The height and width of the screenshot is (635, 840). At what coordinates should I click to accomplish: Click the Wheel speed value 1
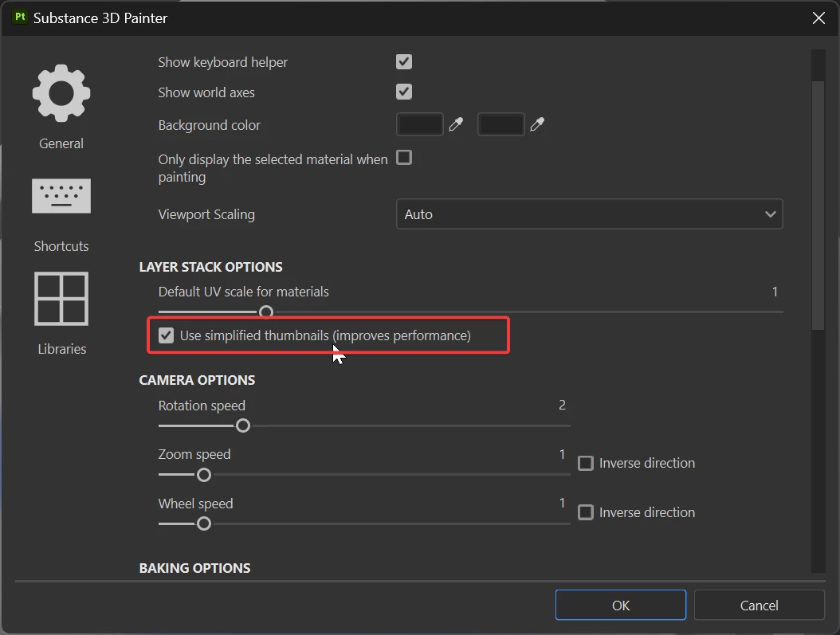(x=562, y=503)
